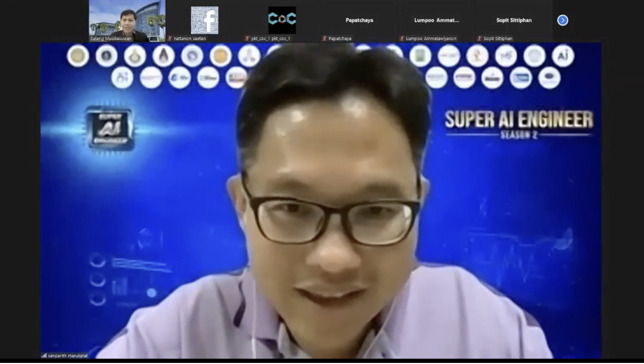The width and height of the screenshot is (644, 364).
Task: Click the large truncated name "Lumpoo Ammat..."
Action: click(x=437, y=20)
